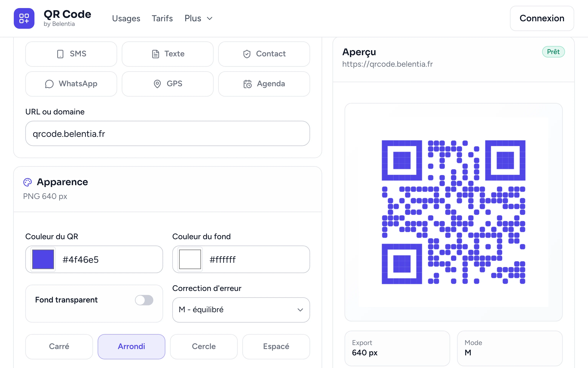Click the QR code preview image

454,212
